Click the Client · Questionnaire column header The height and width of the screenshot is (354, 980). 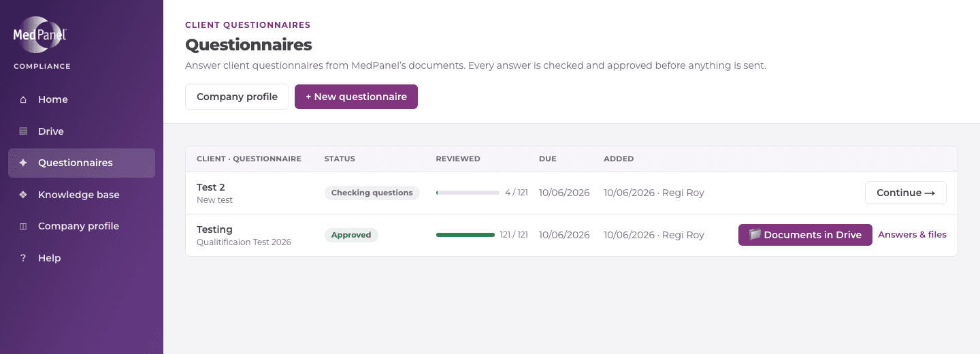[249, 159]
